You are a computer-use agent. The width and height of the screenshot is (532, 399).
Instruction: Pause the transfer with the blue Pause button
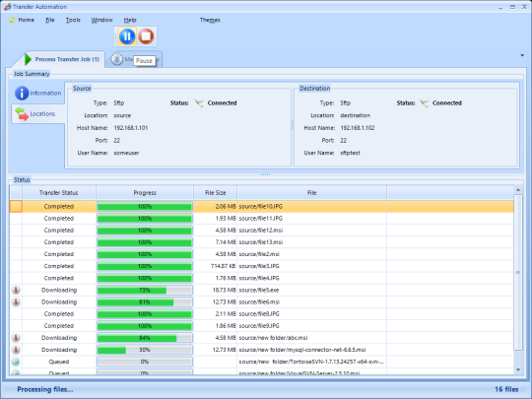(x=127, y=36)
